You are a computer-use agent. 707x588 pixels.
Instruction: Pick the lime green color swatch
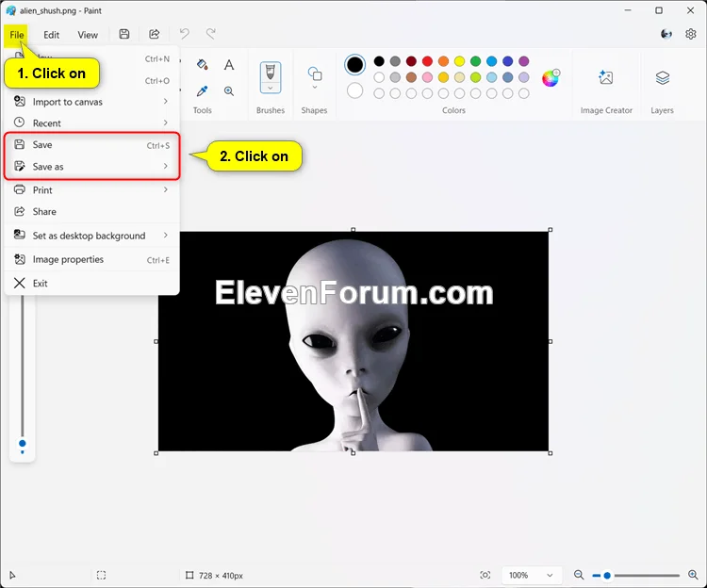[x=475, y=77]
